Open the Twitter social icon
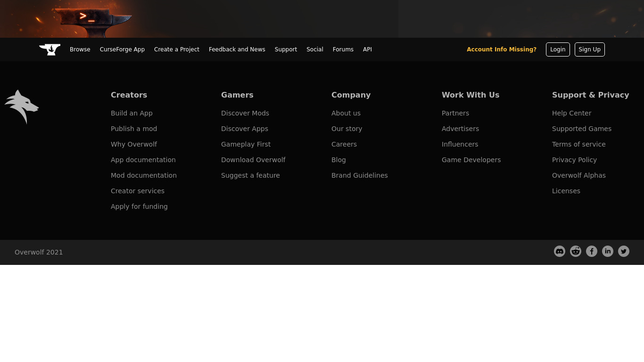This screenshot has height=362, width=644. [624, 251]
